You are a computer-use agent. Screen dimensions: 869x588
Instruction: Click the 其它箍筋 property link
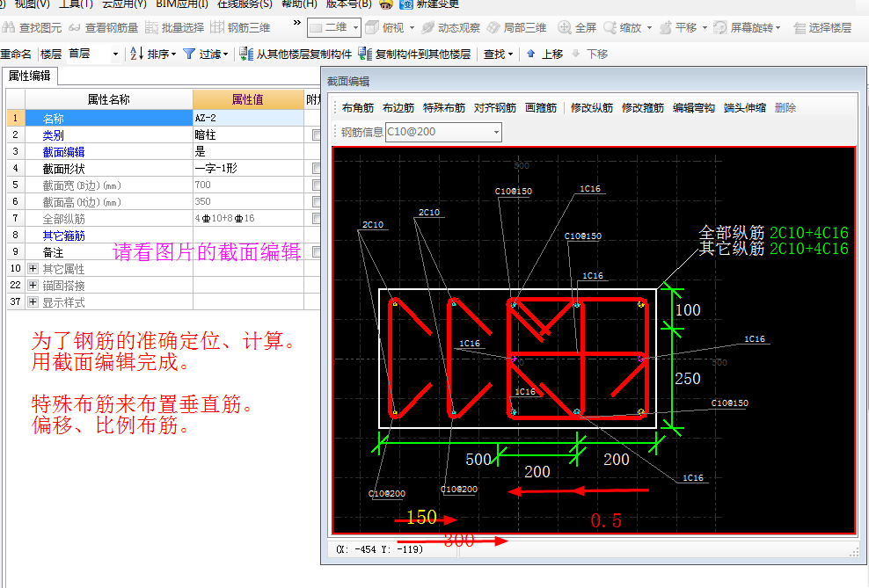(63, 236)
